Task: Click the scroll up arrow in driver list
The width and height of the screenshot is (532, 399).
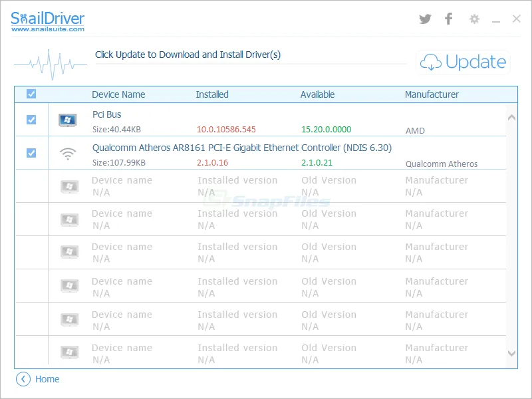Action: [x=511, y=118]
